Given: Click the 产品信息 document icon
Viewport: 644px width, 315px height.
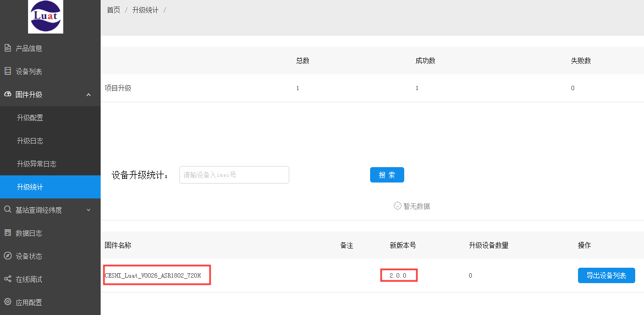Looking at the screenshot, I should point(7,48).
